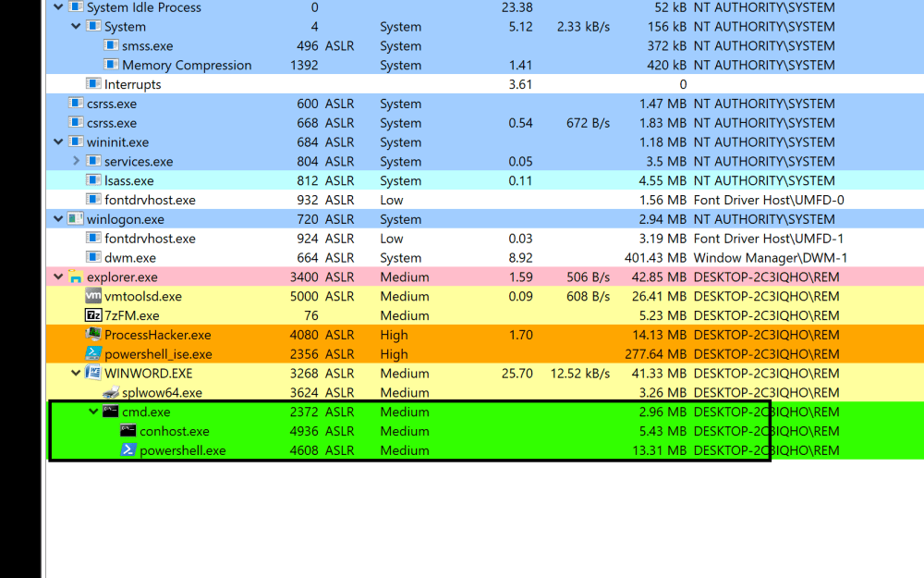924x578 pixels.
Task: Click the 7zFM.exe 7-Zip icon
Action: 93,315
